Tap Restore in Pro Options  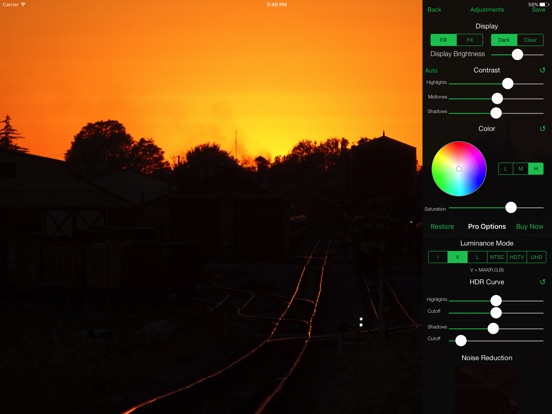click(x=442, y=227)
